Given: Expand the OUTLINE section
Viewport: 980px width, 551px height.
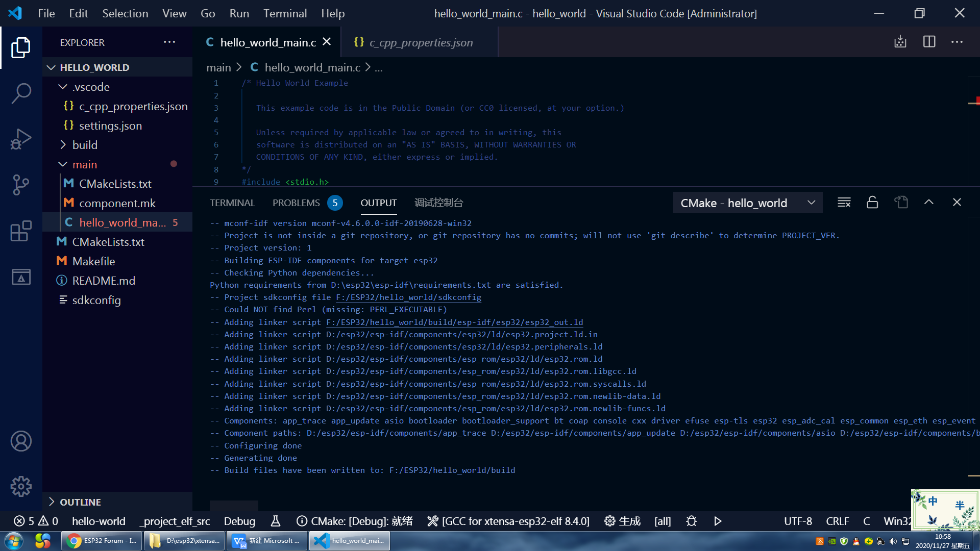Looking at the screenshot, I should coord(117,502).
